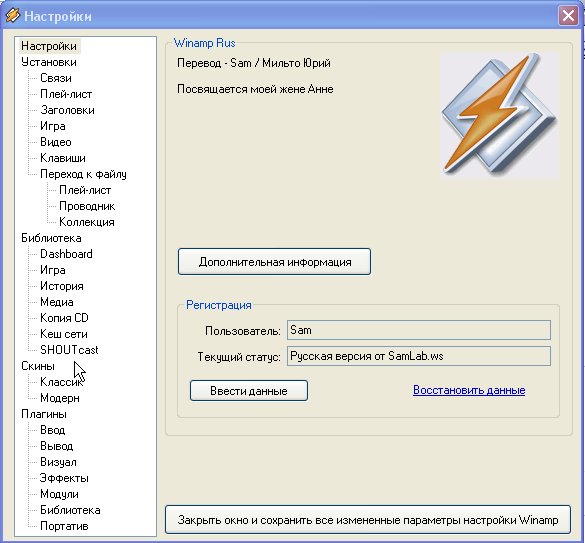Screen dimensions: 585x543
Task: Select the Скины category
Action: [38, 366]
